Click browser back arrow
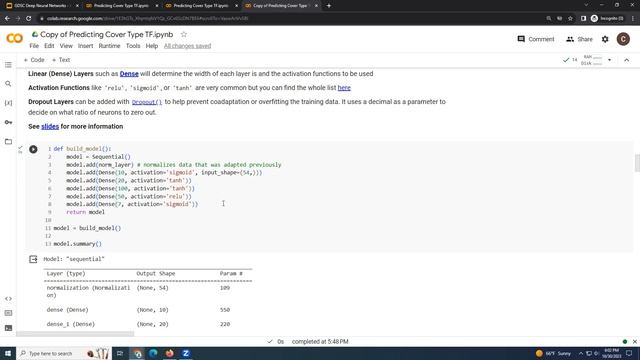640x360 pixels. click(x=7, y=18)
